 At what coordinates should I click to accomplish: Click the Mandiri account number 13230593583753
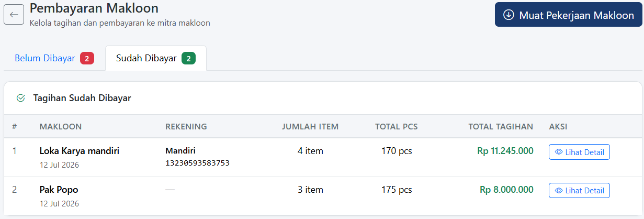pyautogui.click(x=197, y=163)
